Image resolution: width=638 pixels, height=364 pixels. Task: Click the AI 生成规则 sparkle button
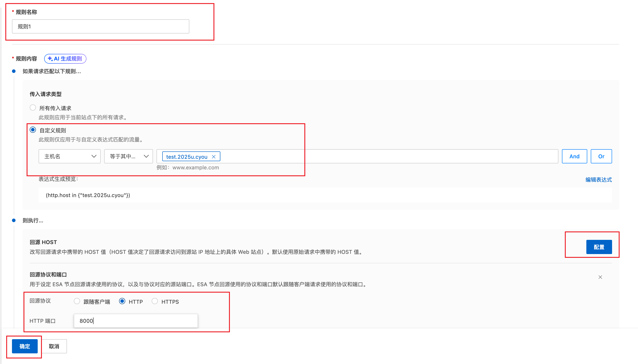tap(65, 59)
